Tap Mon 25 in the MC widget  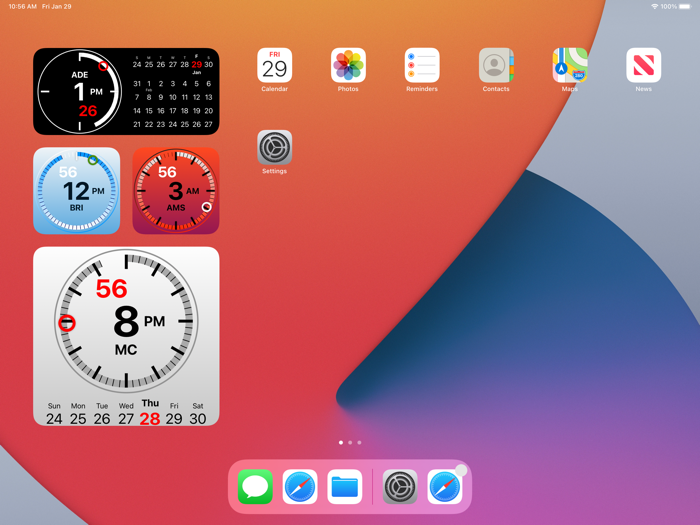point(78,414)
